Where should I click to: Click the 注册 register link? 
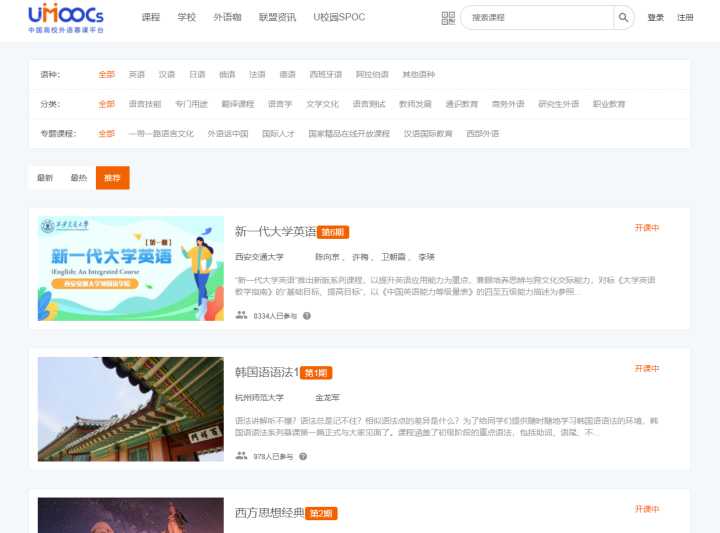point(685,17)
